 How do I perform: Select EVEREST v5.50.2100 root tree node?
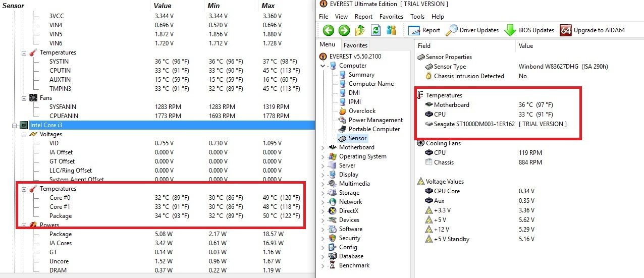coord(350,57)
